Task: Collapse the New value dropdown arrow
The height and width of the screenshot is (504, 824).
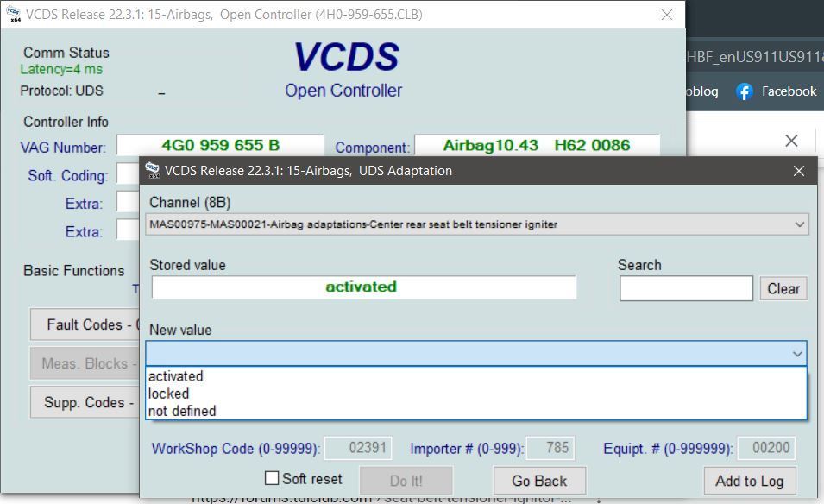Action: (798, 354)
